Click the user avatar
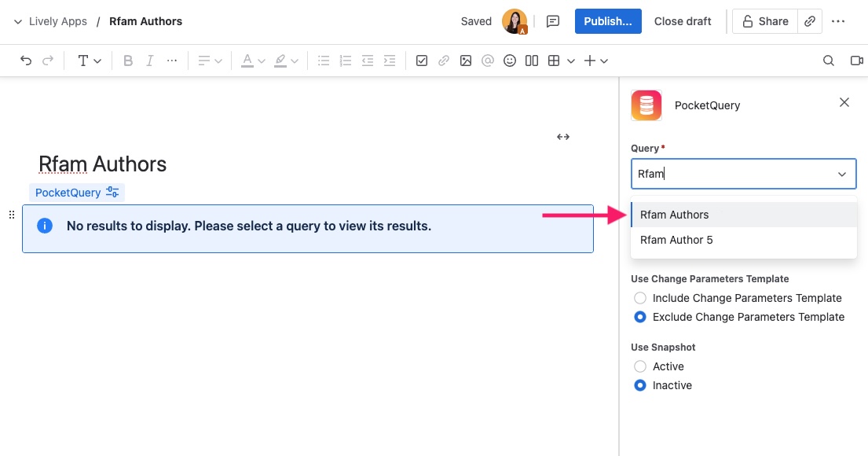 (x=515, y=21)
